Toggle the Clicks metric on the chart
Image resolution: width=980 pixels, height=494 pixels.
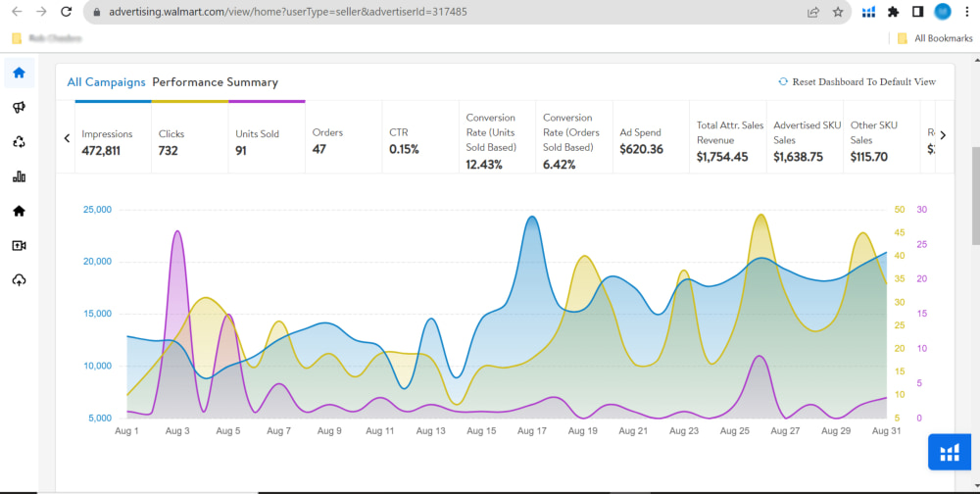tap(189, 141)
